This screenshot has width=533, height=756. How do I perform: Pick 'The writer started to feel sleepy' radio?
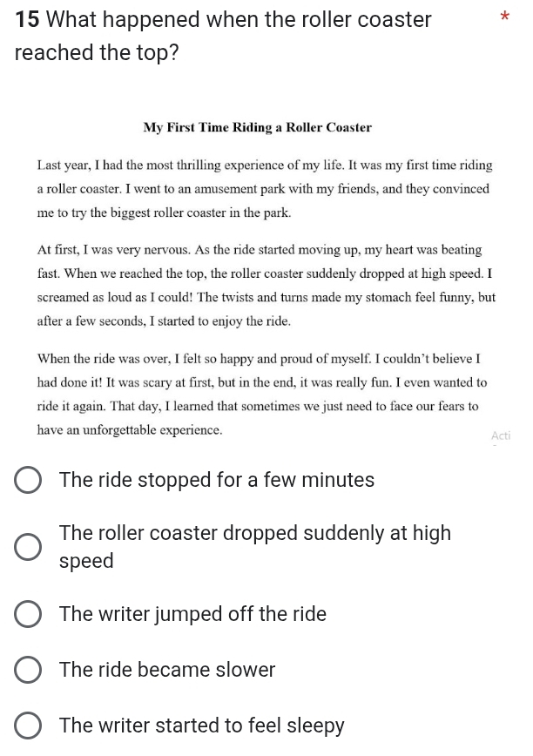coord(28,726)
